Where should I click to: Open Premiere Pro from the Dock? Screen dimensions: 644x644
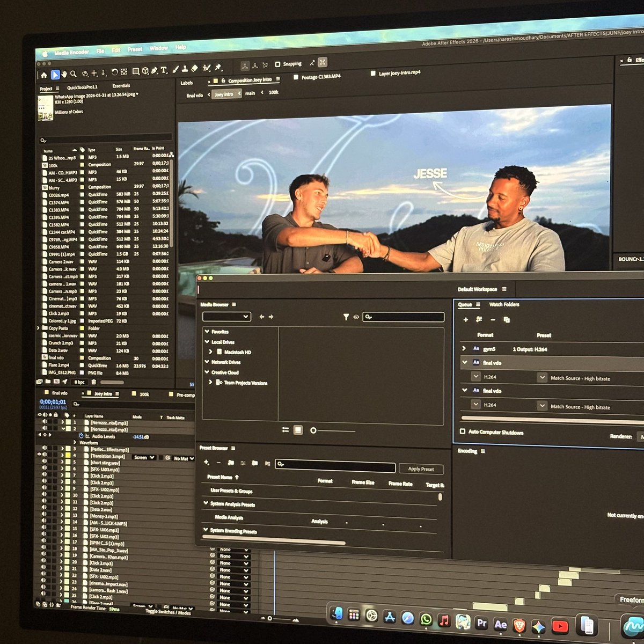tap(482, 624)
